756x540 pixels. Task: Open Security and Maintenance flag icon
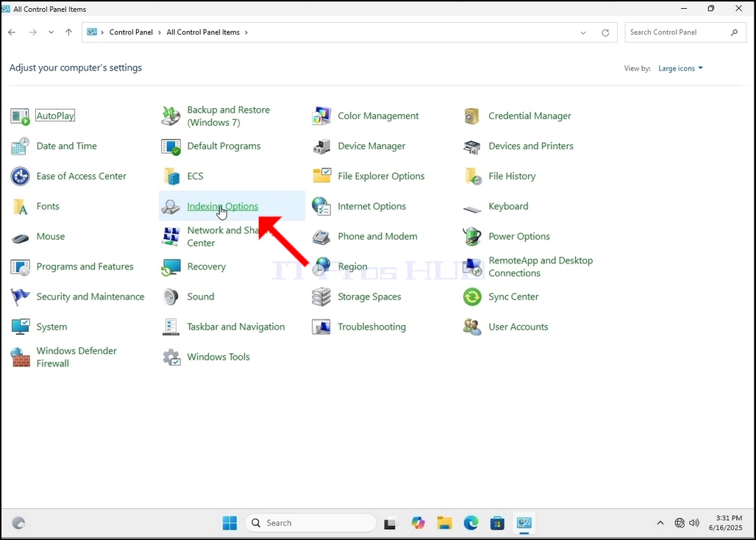point(20,297)
